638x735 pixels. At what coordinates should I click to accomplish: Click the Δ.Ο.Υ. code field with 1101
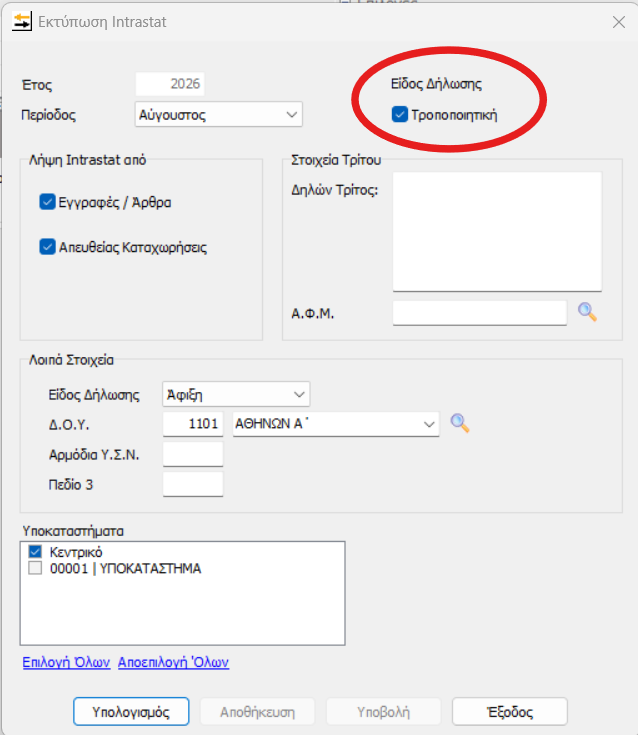coord(193,424)
